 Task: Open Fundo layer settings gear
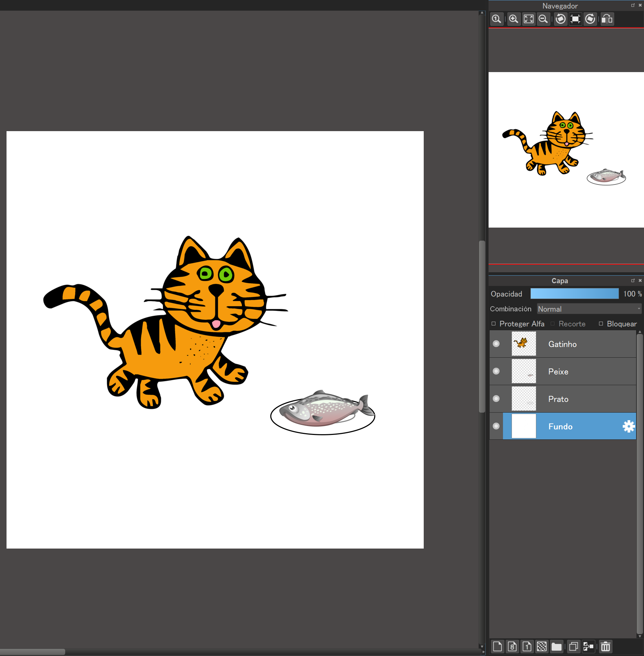pyautogui.click(x=629, y=426)
